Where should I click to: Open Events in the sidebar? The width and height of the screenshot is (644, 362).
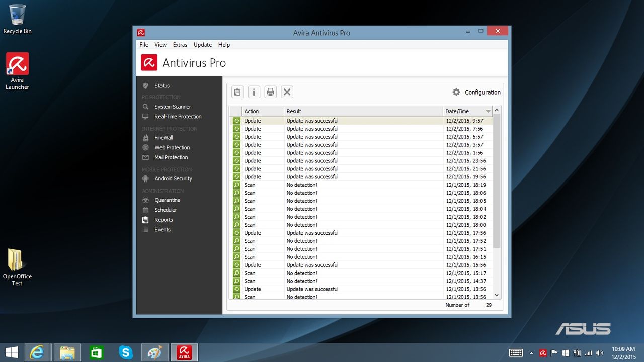click(163, 230)
